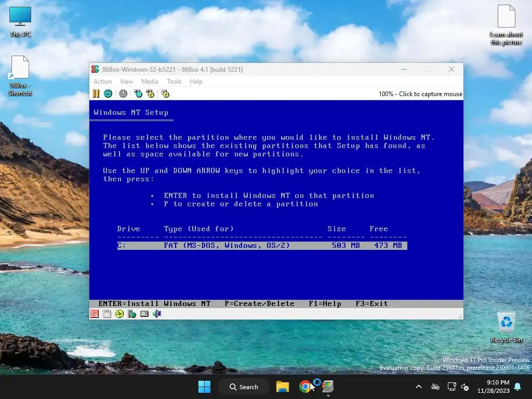Click the hard reset toolbar icon
The image size is (532, 399).
coord(108,94)
